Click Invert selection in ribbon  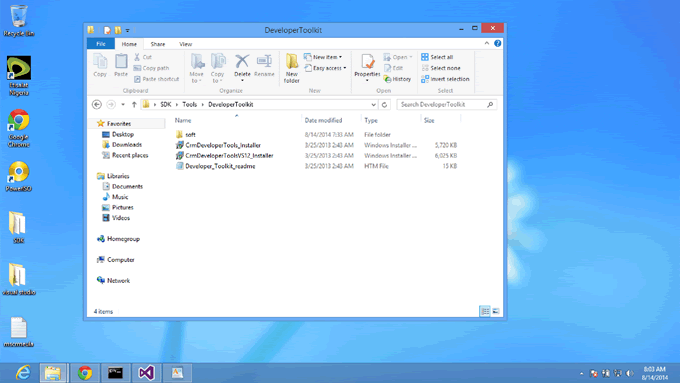[x=445, y=79]
